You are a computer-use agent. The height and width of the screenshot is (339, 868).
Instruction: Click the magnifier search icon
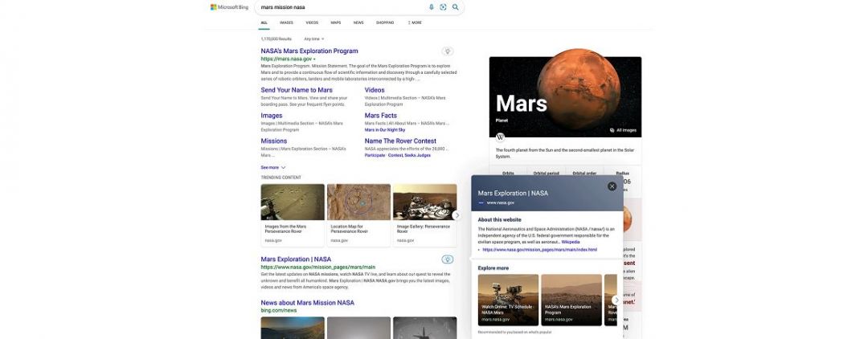[455, 7]
